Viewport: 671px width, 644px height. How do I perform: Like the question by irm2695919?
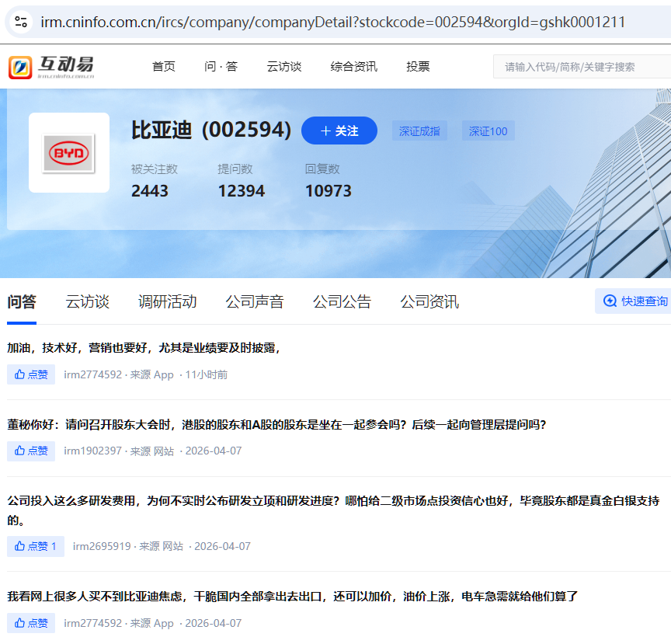tap(36, 546)
